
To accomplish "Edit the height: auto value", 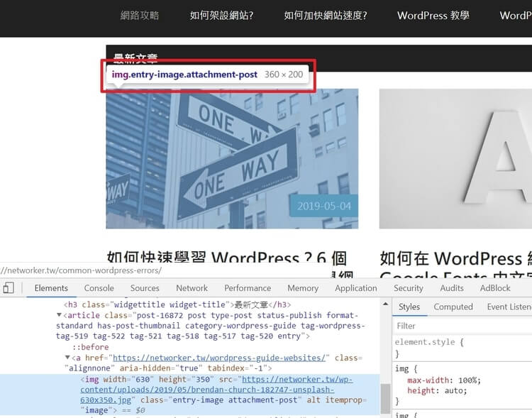I will click(x=455, y=391).
